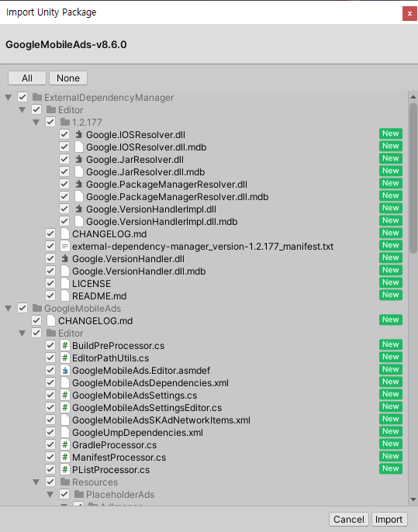Click the GoogleMobileAdsDependencies.xml file icon
Image resolution: width=418 pixels, height=532 pixels.
(x=65, y=383)
